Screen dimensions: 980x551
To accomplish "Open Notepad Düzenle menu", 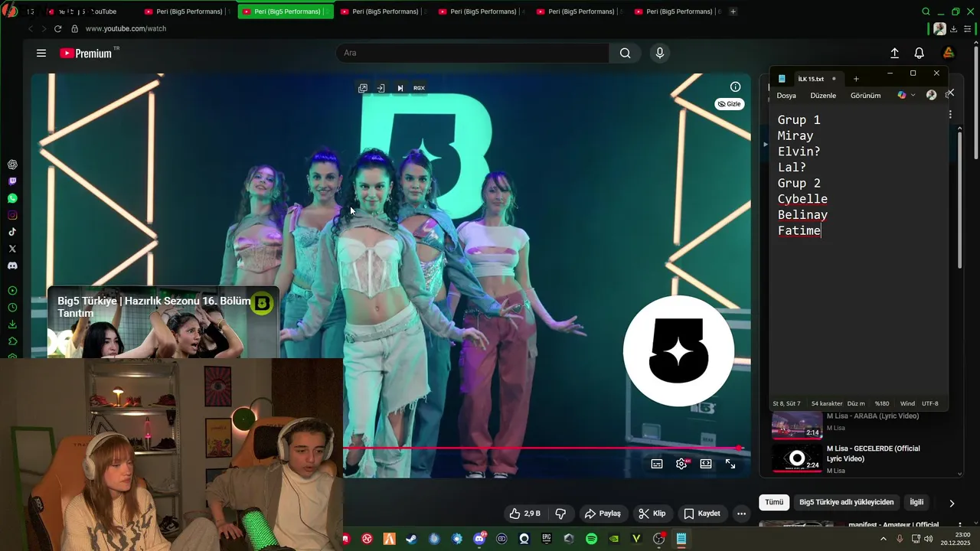I will (823, 96).
